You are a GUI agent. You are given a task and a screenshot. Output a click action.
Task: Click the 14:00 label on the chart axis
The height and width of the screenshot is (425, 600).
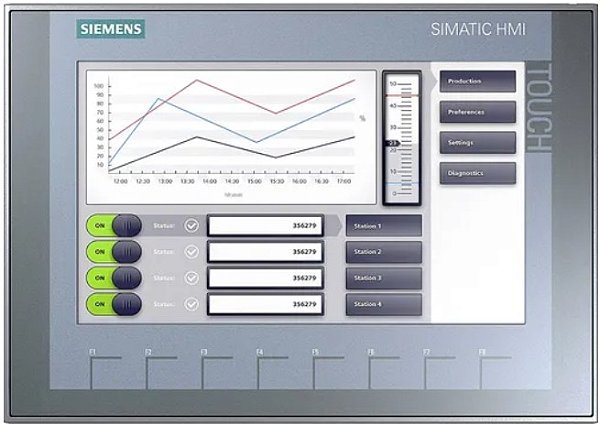coord(209,181)
